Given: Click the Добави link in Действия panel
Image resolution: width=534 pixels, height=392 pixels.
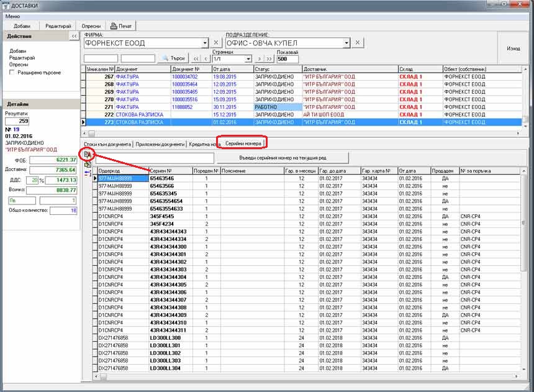Looking at the screenshot, I should click(18, 51).
